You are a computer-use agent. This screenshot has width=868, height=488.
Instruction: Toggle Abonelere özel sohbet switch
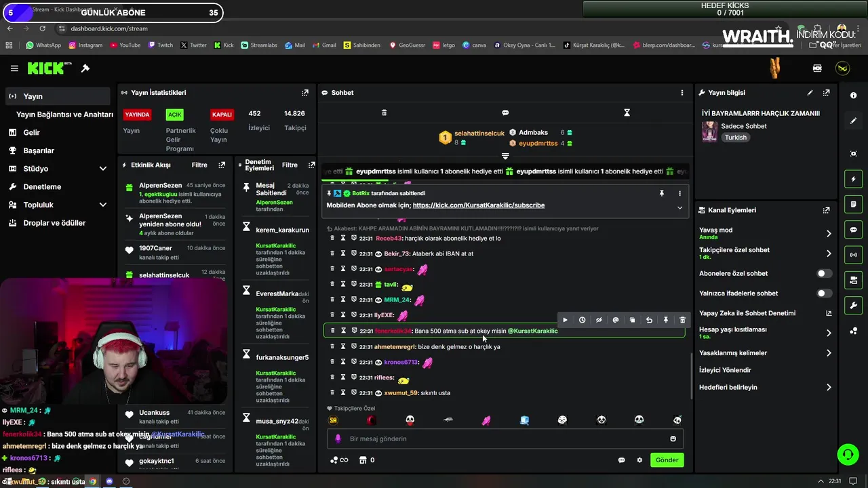tap(824, 274)
